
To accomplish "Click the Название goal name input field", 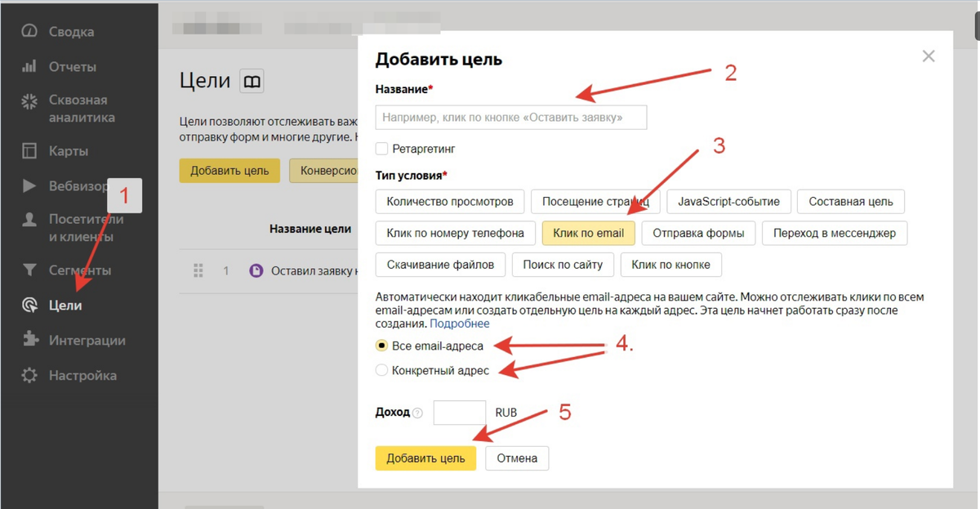I will [511, 118].
